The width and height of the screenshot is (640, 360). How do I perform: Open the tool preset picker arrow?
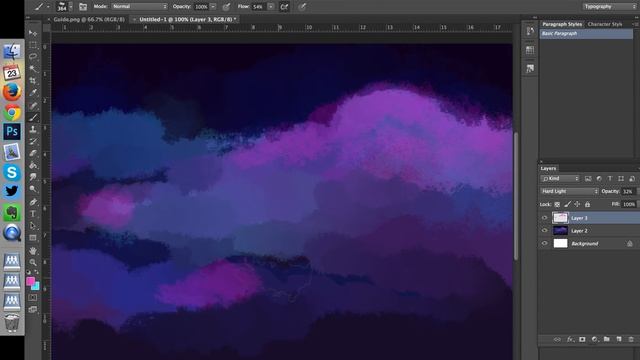pyautogui.click(x=48, y=7)
